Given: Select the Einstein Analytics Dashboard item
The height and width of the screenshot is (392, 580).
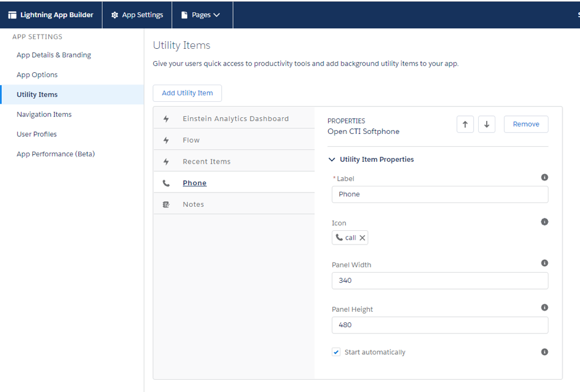Looking at the screenshot, I should [234, 119].
